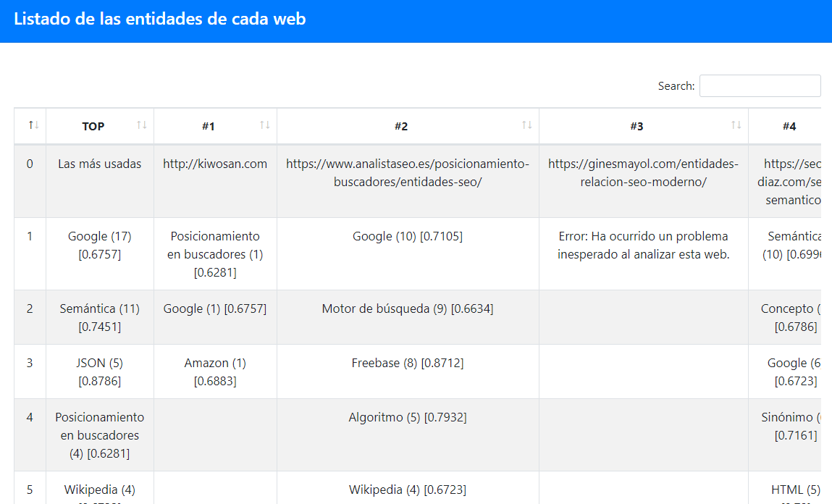The width and height of the screenshot is (832, 504).
Task: Select 'Wikipedia (4) [0.6723]' cell
Action: (x=408, y=488)
